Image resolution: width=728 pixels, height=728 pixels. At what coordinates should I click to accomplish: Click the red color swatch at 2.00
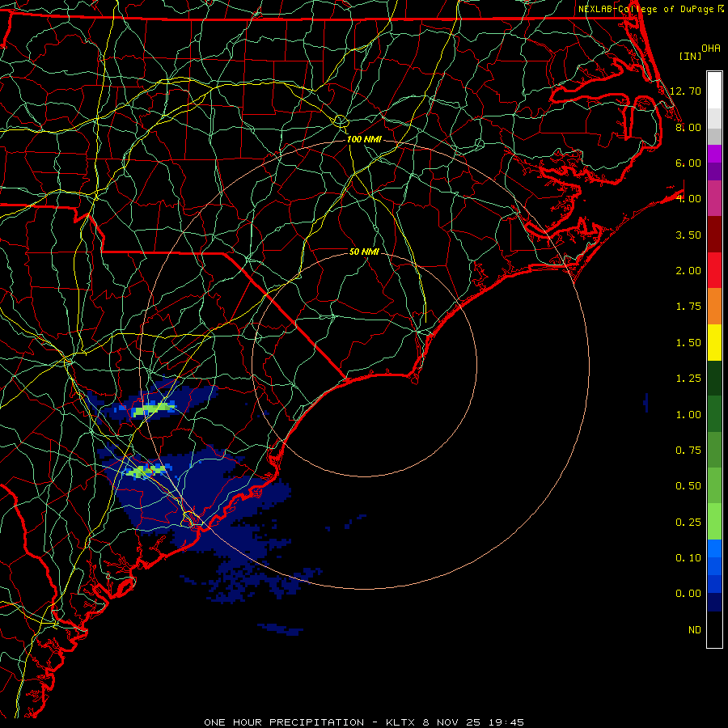click(x=714, y=270)
